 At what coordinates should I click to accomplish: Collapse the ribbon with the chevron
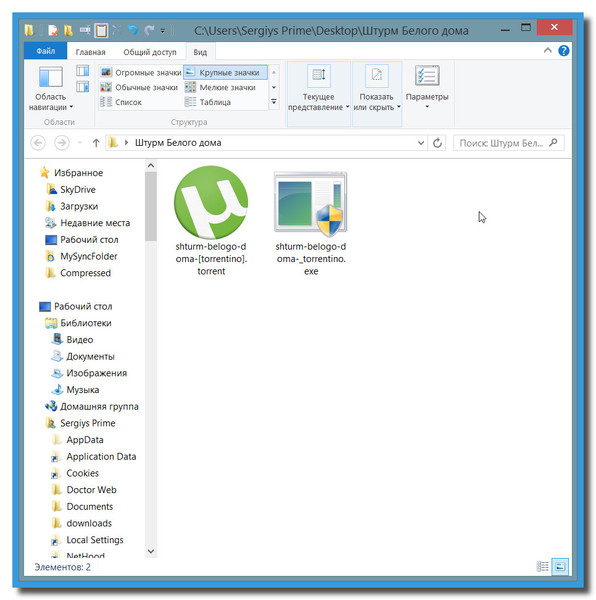click(x=548, y=51)
